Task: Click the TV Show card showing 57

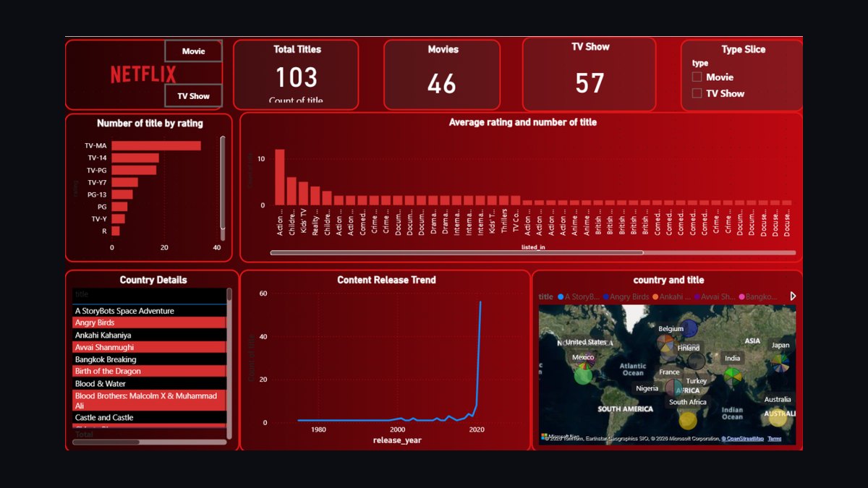Action: [589, 74]
